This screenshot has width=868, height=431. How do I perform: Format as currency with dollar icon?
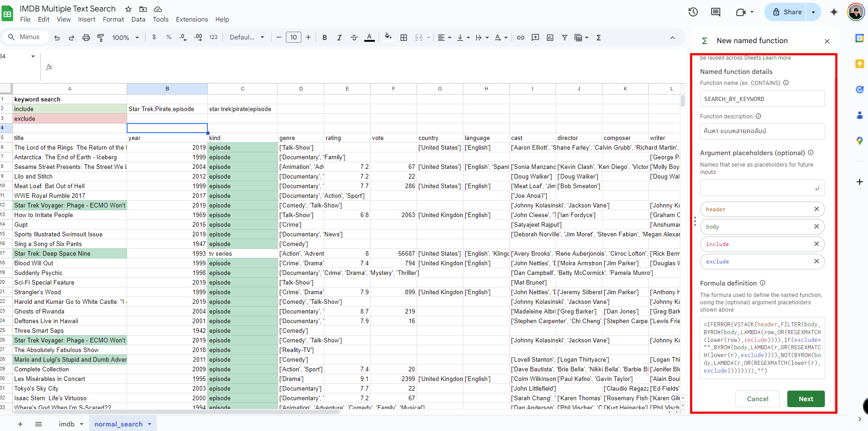[154, 37]
